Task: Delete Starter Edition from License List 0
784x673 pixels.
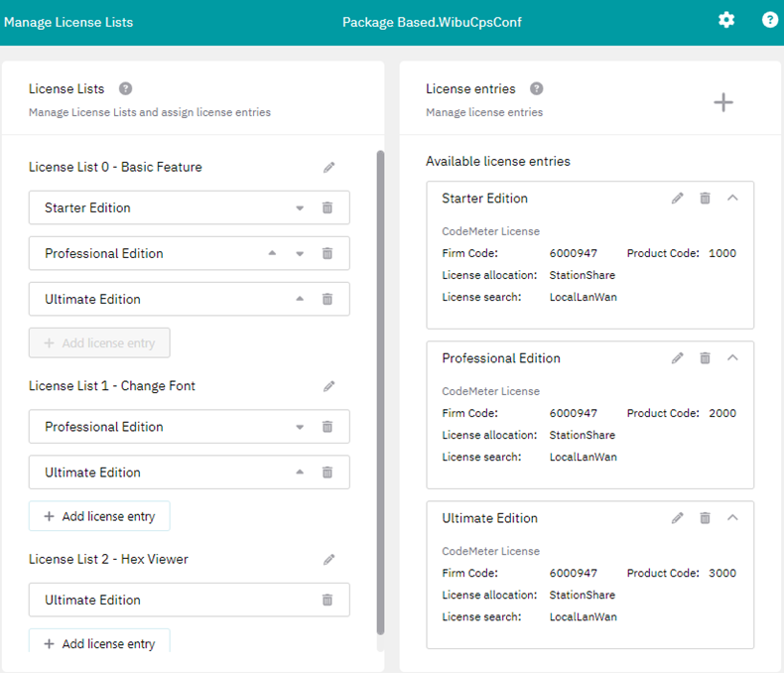Action: [x=327, y=207]
